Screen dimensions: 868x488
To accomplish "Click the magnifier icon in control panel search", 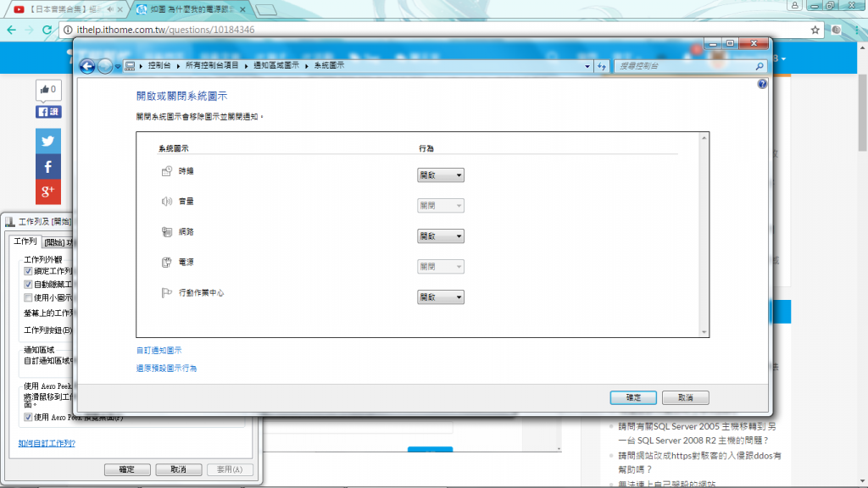I will (759, 66).
